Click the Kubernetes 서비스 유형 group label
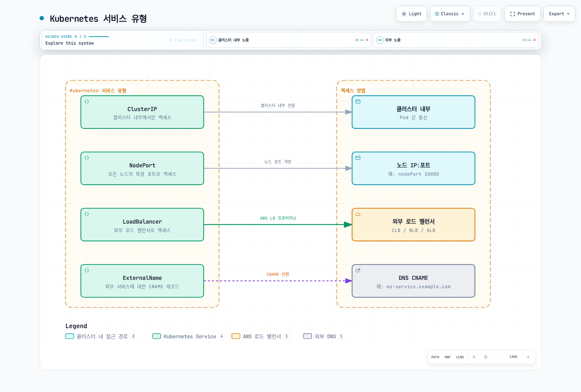This screenshot has width=581, height=392. 98,91
